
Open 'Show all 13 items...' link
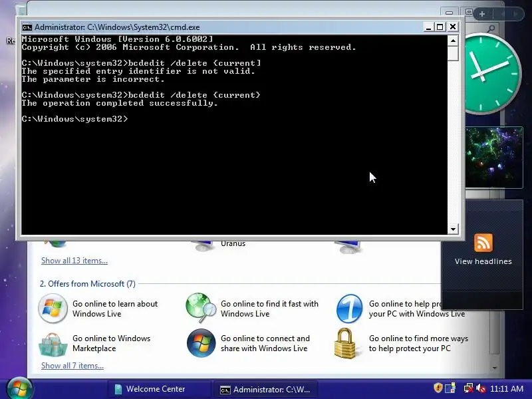pos(74,261)
